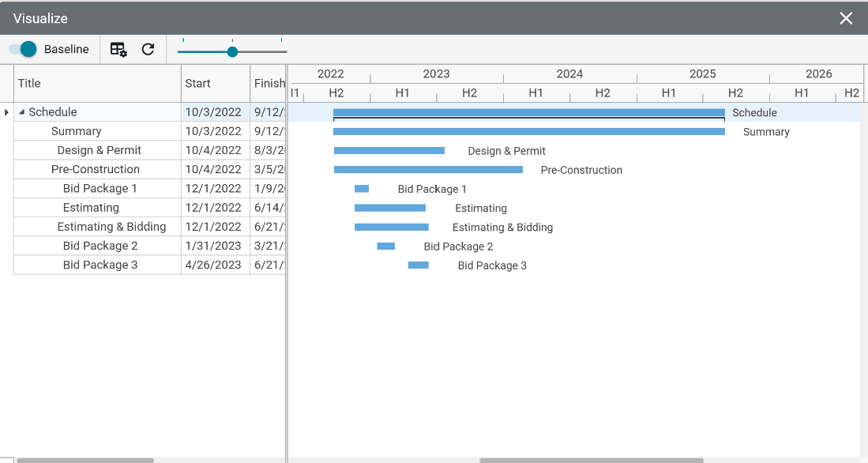
Task: Sort by the Title column header
Action: (98, 84)
